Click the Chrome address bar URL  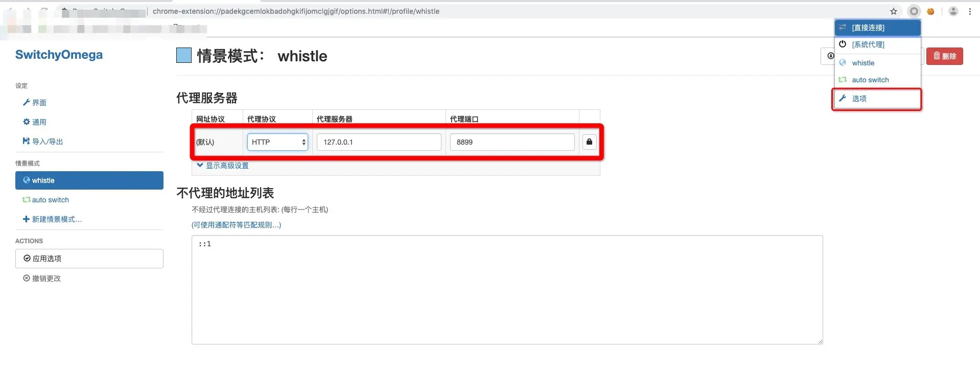click(296, 11)
